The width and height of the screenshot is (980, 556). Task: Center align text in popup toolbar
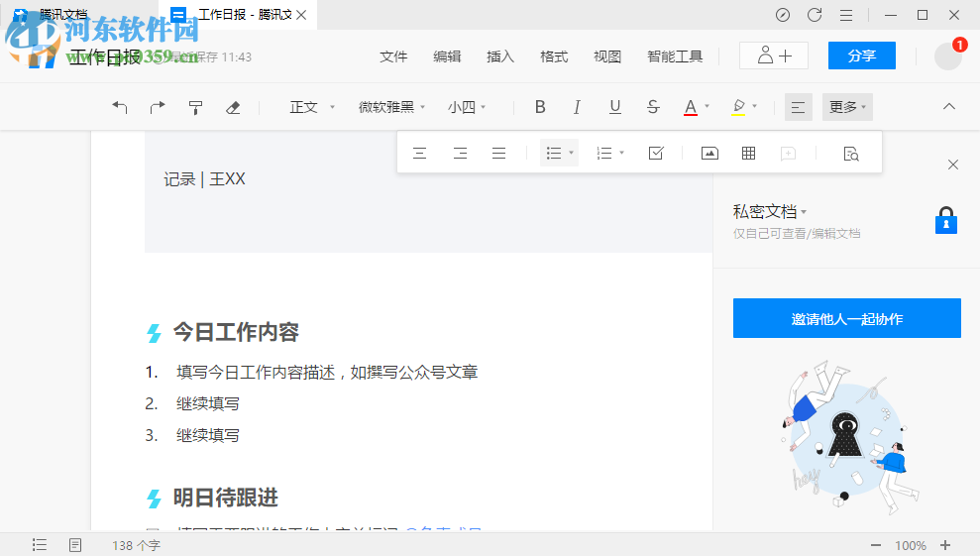tap(419, 154)
